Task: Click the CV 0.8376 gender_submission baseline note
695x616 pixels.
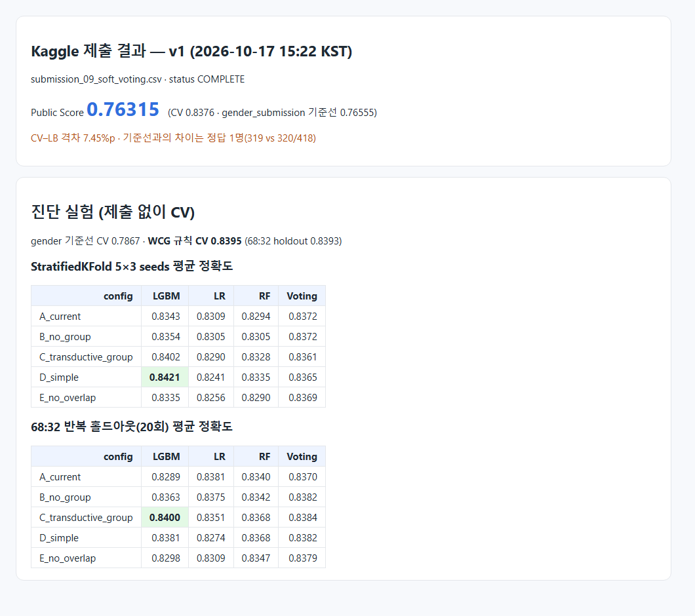Action: coord(272,113)
